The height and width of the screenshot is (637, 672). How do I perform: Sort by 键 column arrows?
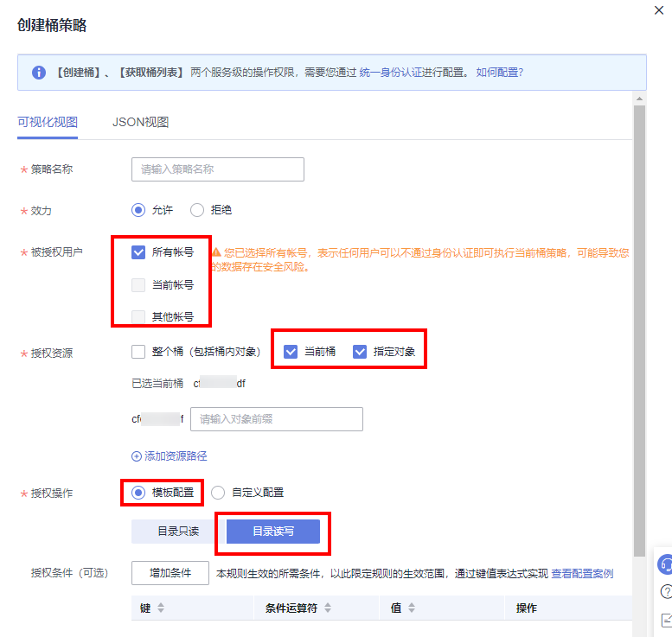point(161,608)
